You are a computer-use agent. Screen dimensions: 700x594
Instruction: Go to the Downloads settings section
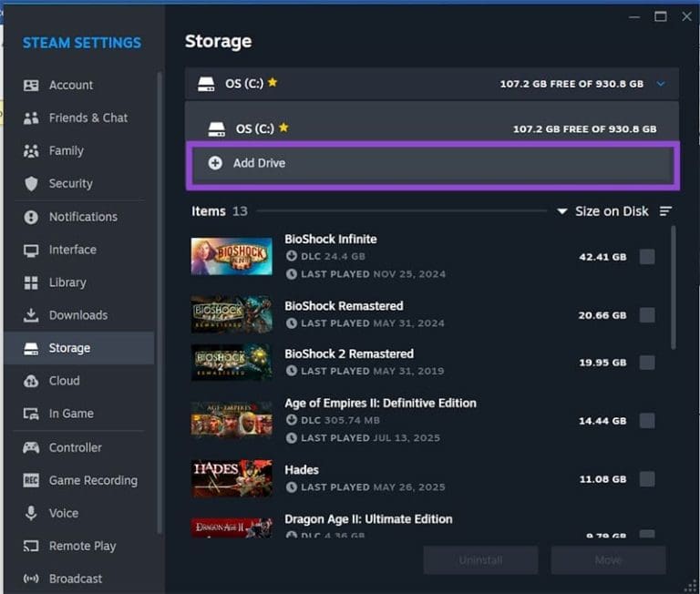77,315
